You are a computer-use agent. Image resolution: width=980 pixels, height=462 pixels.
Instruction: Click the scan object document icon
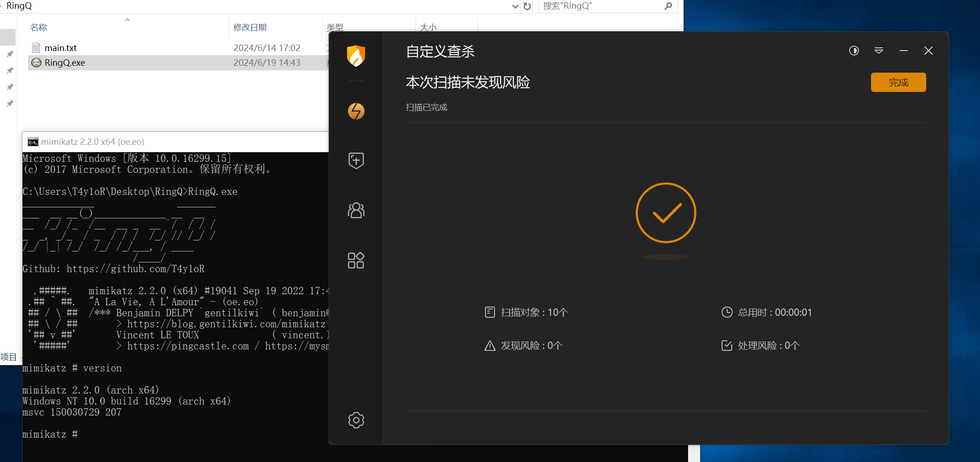(x=490, y=313)
